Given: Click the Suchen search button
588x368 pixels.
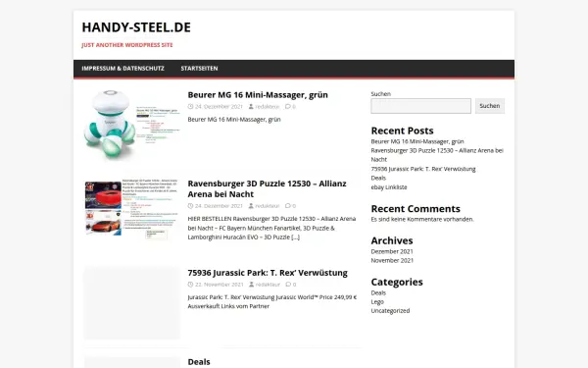Looking at the screenshot, I should [490, 106].
